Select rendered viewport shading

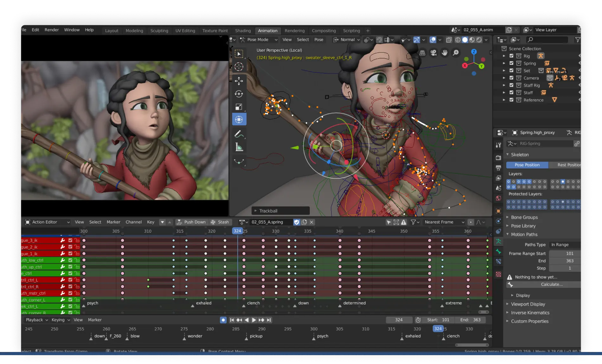pos(479,40)
